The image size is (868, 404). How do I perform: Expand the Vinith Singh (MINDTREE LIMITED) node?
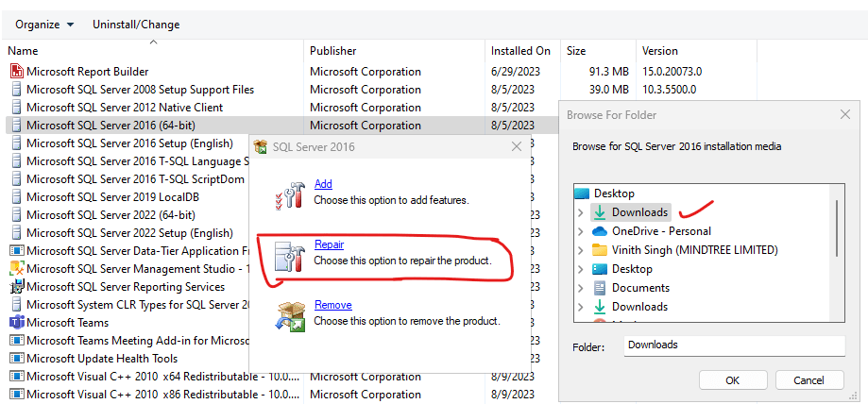tap(580, 250)
